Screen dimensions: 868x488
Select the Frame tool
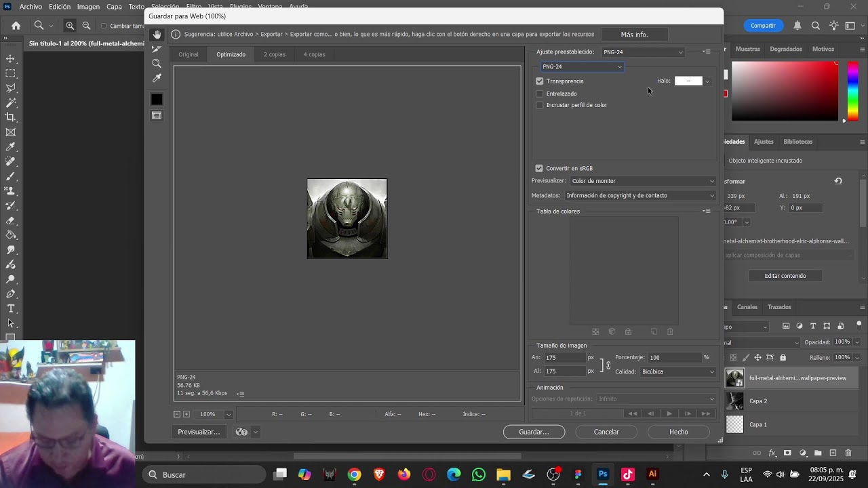pos(10,132)
